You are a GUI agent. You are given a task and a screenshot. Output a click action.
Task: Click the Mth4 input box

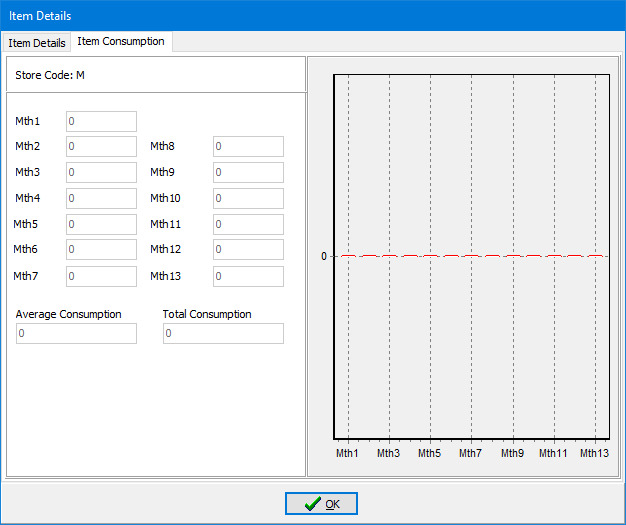[x=101, y=198]
